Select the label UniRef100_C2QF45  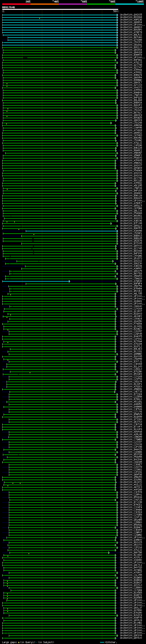[131, 334]
